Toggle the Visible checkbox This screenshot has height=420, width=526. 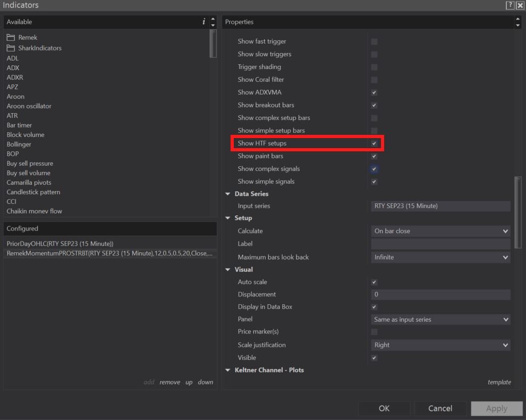point(374,358)
